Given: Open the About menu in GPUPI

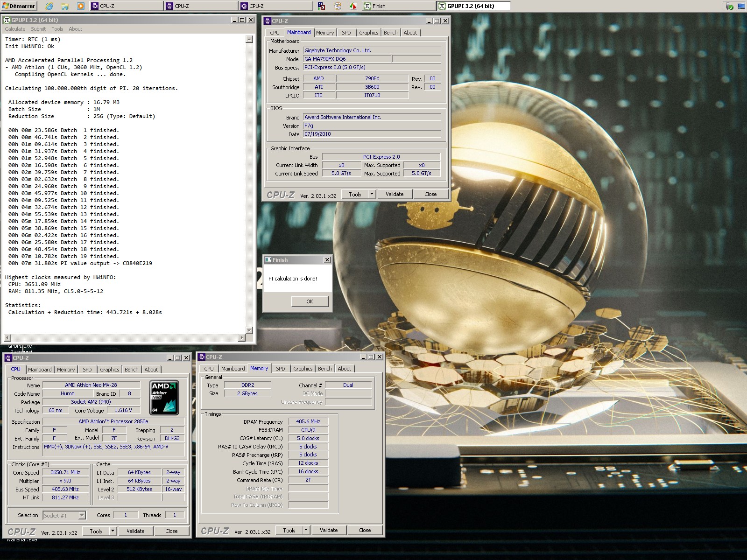Looking at the screenshot, I should pyautogui.click(x=75, y=29).
